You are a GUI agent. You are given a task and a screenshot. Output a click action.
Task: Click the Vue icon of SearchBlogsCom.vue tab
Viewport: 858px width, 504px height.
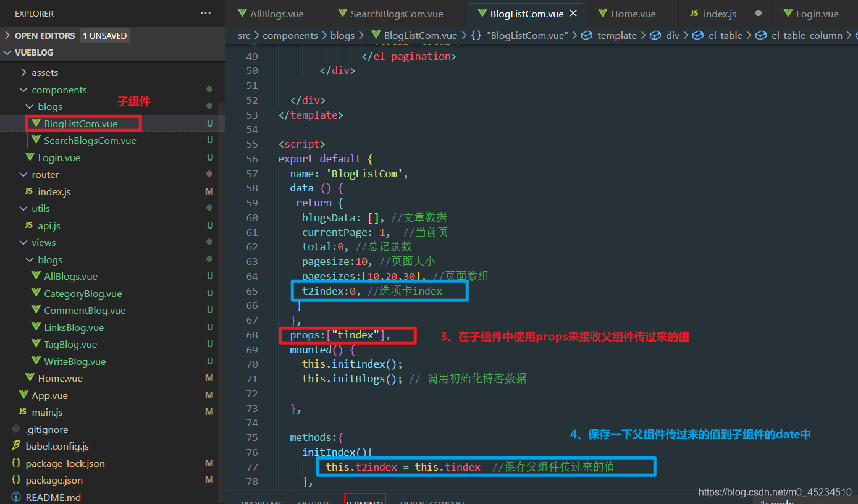343,13
